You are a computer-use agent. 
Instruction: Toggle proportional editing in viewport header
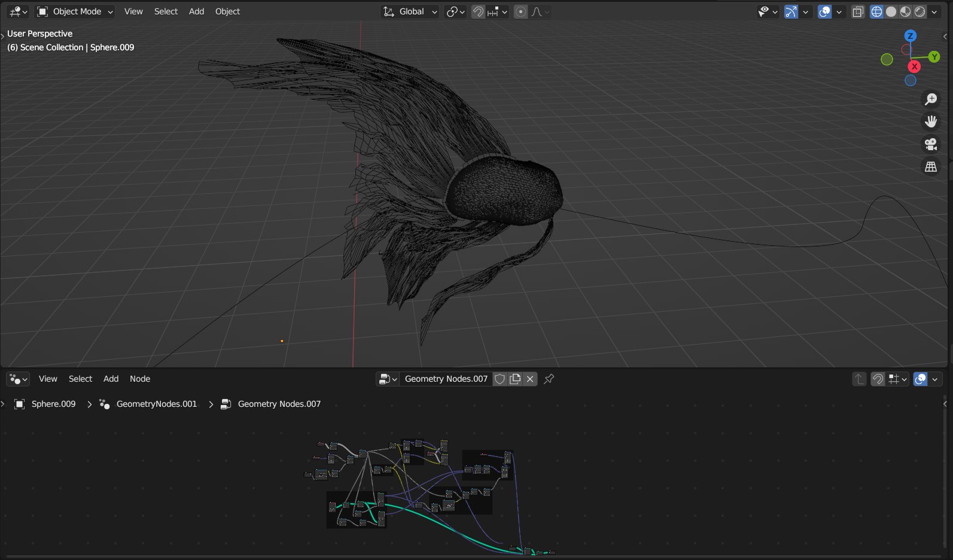pyautogui.click(x=520, y=11)
